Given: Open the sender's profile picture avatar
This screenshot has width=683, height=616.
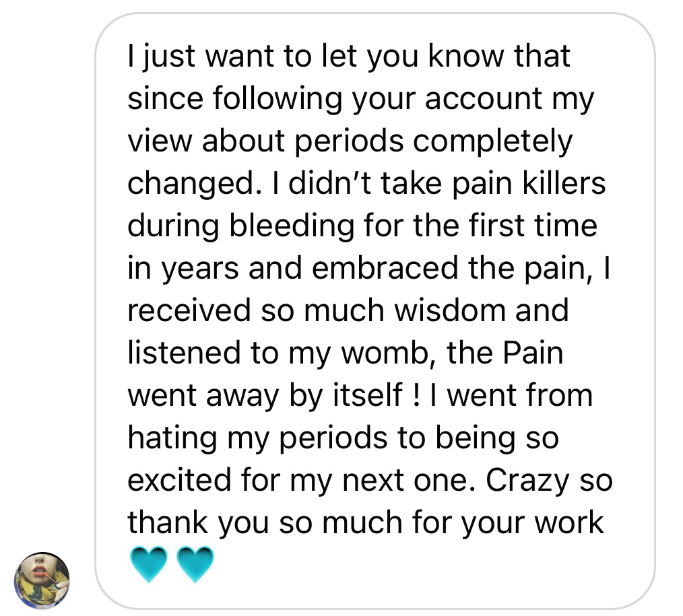Looking at the screenshot, I should 42,580.
